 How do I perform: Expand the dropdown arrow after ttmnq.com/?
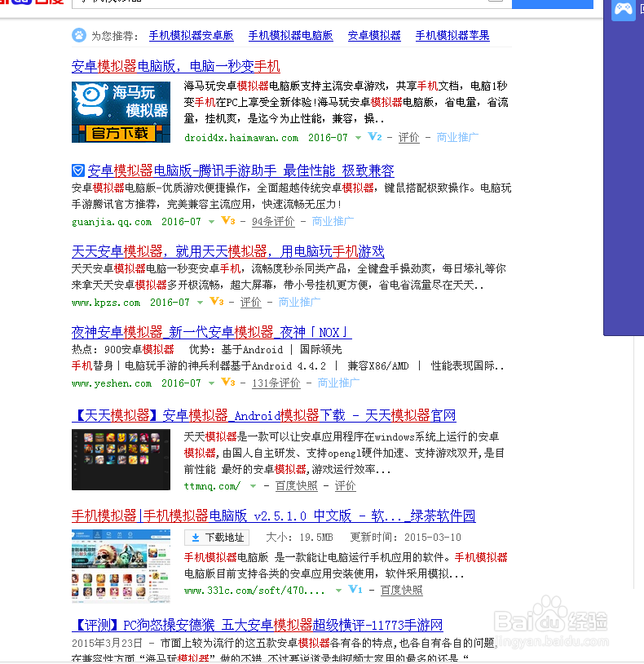[253, 486]
